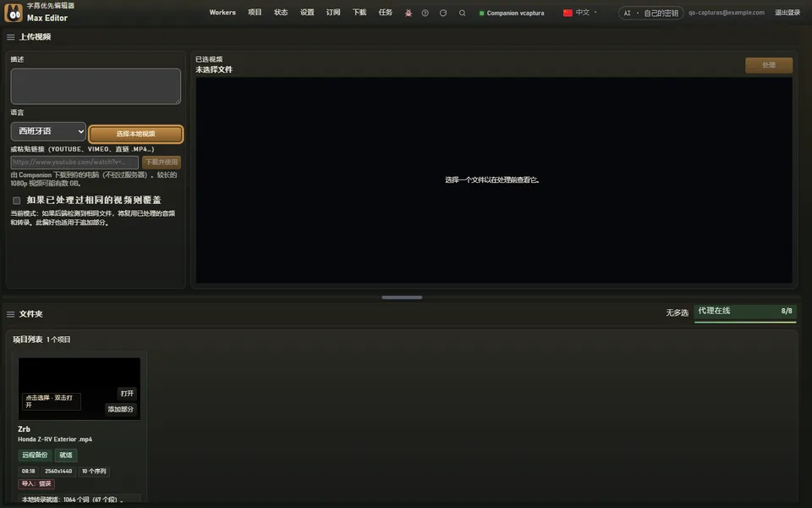Screen dimensions: 812x508
Task: Click the 就绪 status tag
Action: pos(66,456)
